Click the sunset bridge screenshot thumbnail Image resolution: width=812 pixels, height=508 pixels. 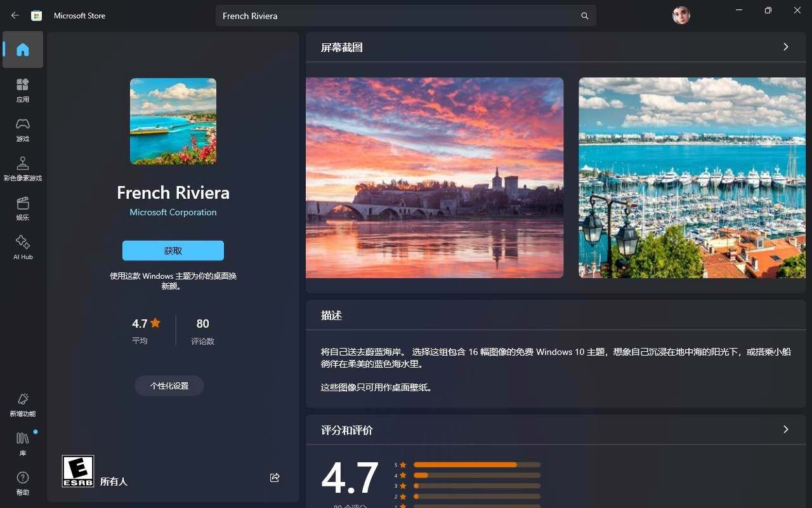pos(435,178)
